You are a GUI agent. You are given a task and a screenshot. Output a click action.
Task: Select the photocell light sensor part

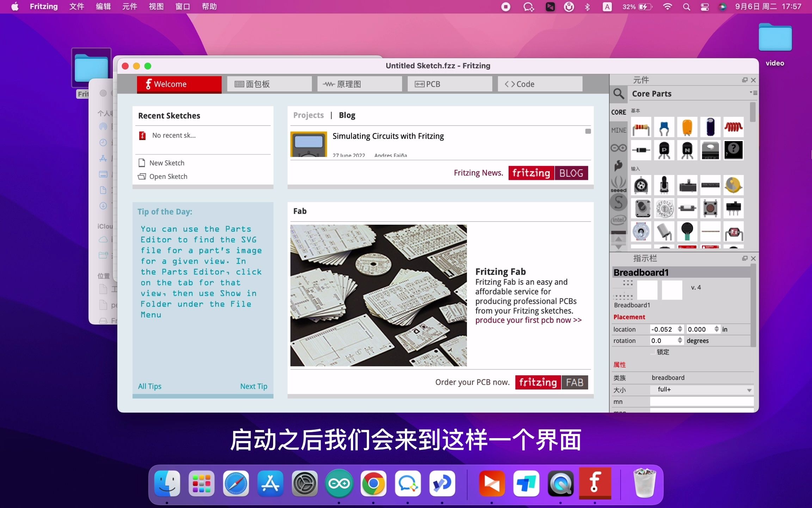(x=733, y=231)
